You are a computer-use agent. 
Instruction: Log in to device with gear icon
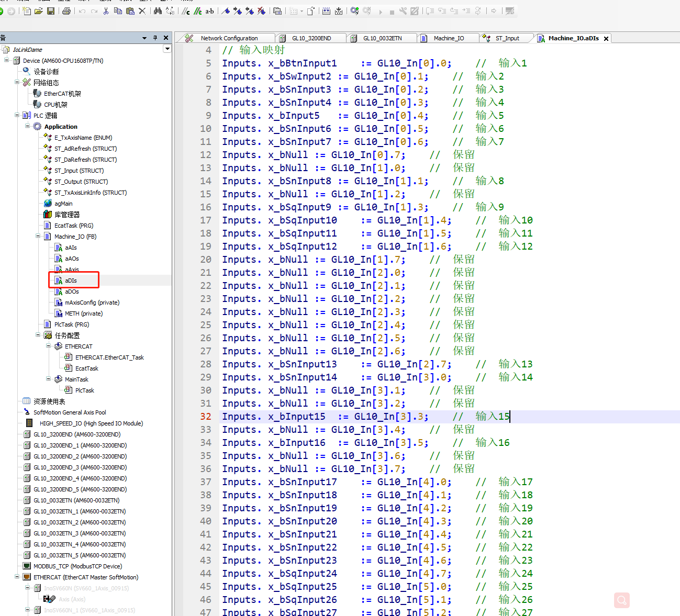coord(354,10)
